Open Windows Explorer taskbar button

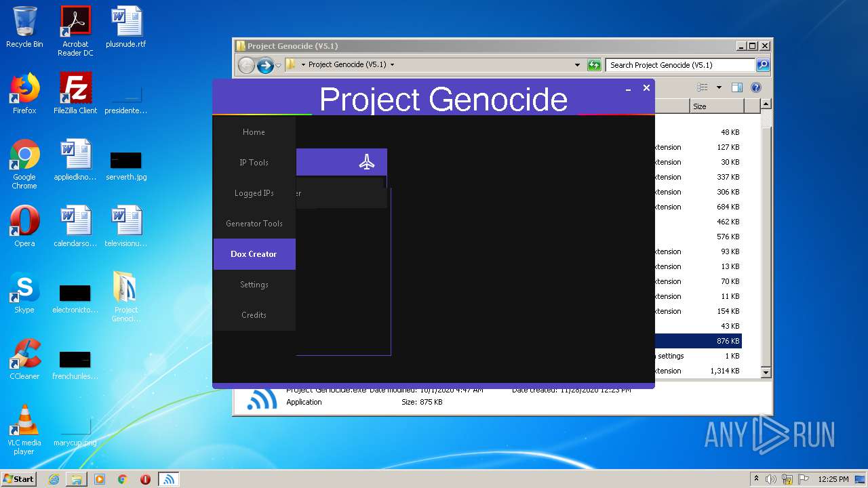point(77,479)
